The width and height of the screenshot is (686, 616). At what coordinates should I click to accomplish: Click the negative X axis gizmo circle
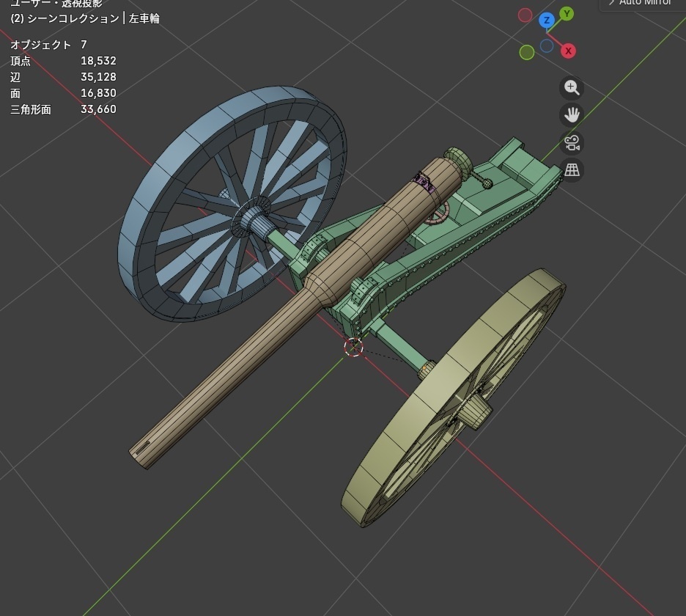click(x=525, y=15)
